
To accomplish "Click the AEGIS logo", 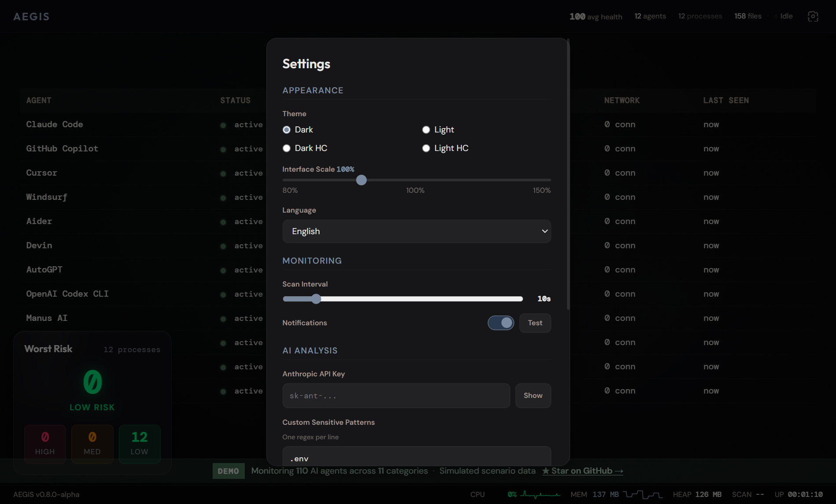I will tap(31, 17).
